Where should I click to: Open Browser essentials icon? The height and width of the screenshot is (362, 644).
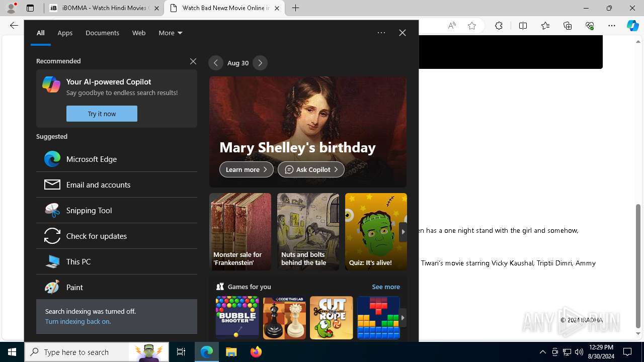(590, 26)
